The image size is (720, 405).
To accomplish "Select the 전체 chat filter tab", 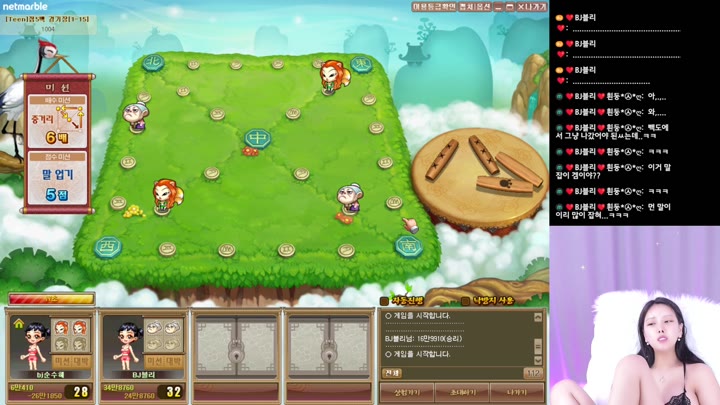I will [392, 373].
